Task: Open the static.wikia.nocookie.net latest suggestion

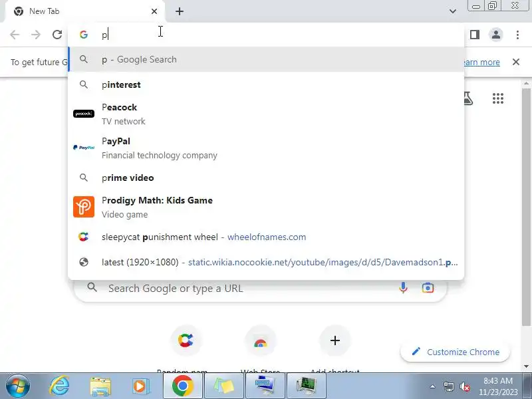Action: tap(266, 262)
